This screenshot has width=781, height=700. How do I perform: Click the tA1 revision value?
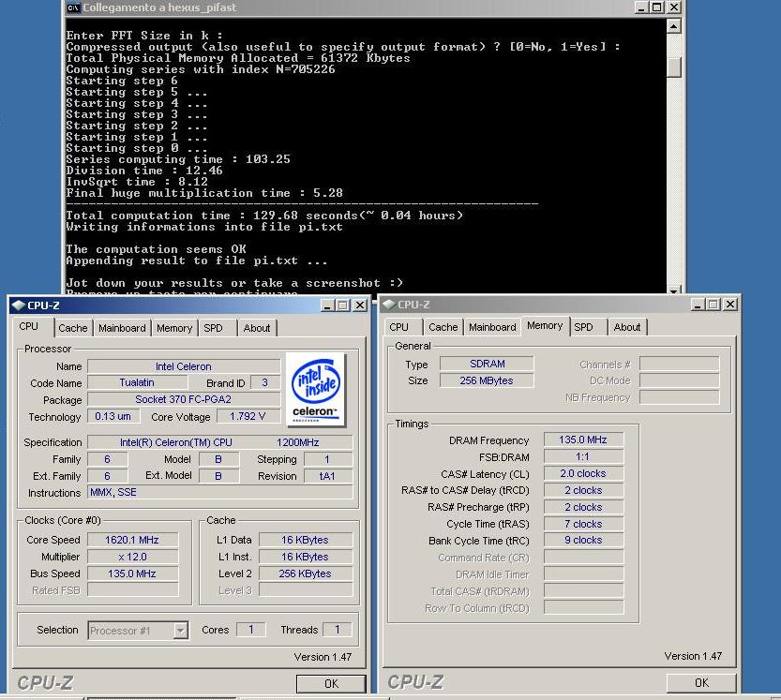click(328, 476)
